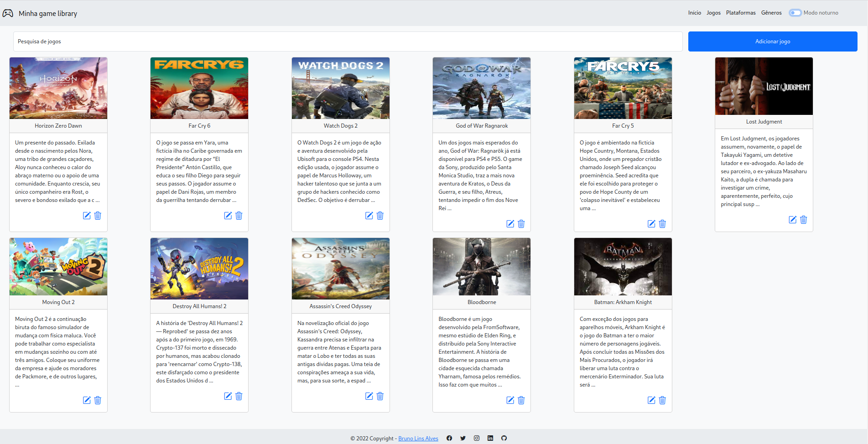Edit the Horizon Zero Dawn card
The width and height of the screenshot is (868, 444).
click(87, 216)
